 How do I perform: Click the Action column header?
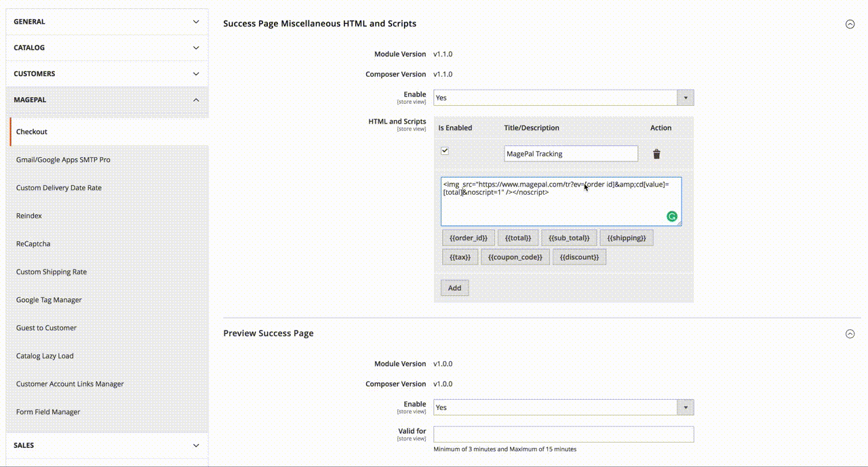pos(661,128)
